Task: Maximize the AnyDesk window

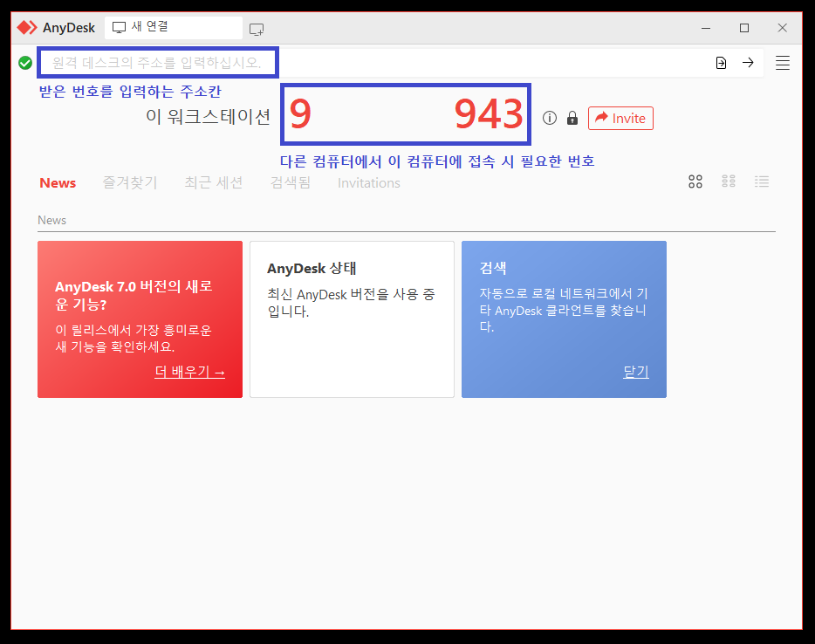Action: click(x=744, y=28)
